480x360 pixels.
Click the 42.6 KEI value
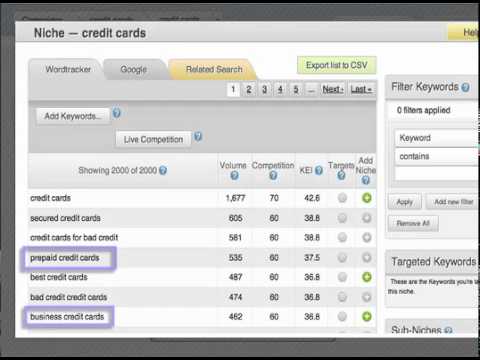click(x=312, y=198)
